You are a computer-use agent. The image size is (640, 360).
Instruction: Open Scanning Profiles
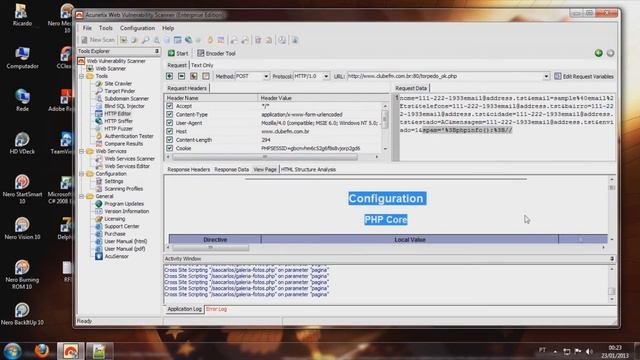coord(123,189)
